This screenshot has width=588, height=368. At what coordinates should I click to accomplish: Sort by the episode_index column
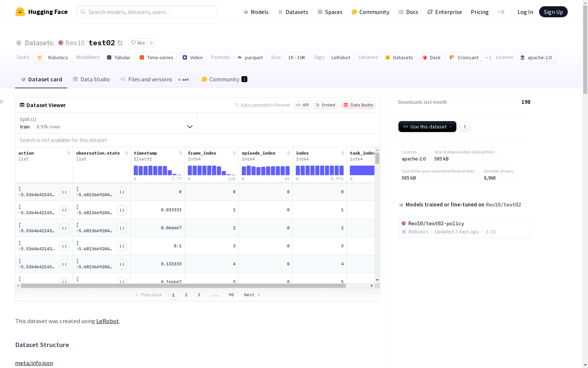click(x=288, y=153)
